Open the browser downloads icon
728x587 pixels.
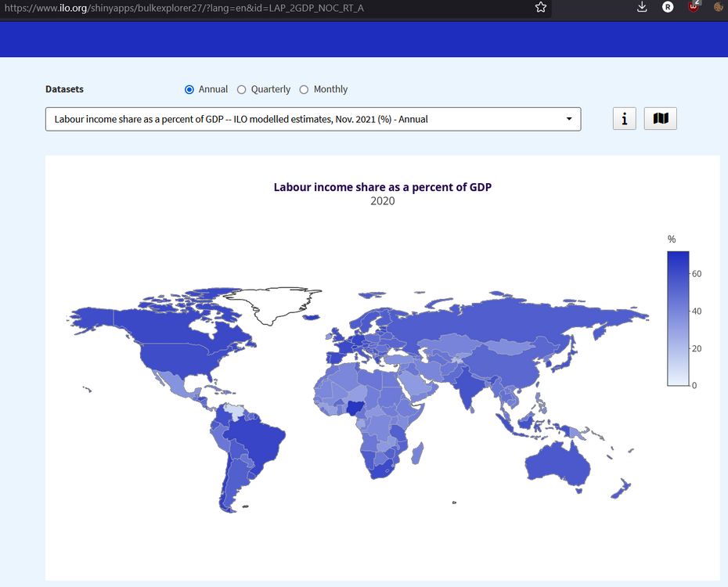click(642, 7)
